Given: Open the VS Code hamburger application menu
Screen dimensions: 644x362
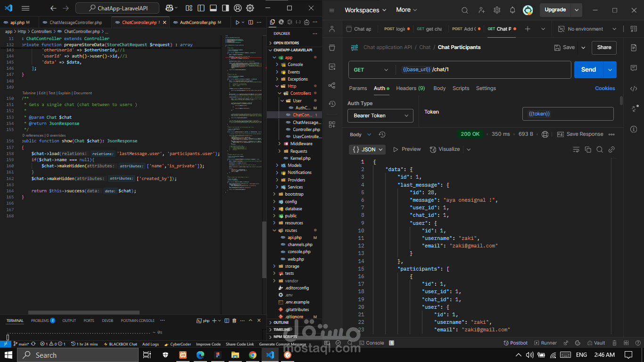Looking at the screenshot, I should [x=25, y=8].
